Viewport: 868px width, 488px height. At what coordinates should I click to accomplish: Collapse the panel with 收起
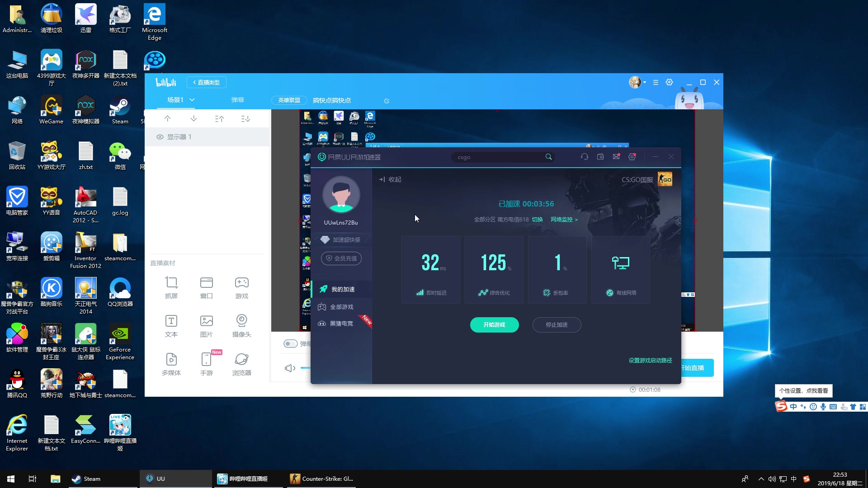pyautogui.click(x=390, y=179)
